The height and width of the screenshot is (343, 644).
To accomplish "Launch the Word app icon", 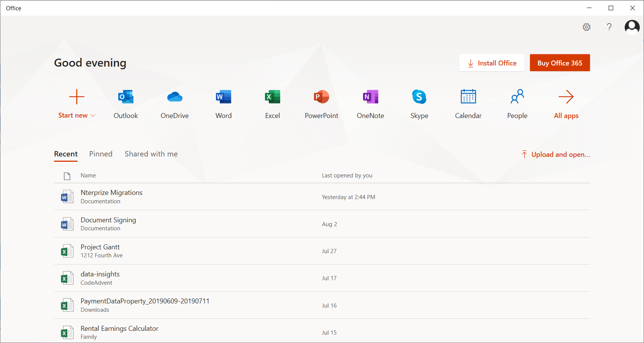I will coord(224,97).
